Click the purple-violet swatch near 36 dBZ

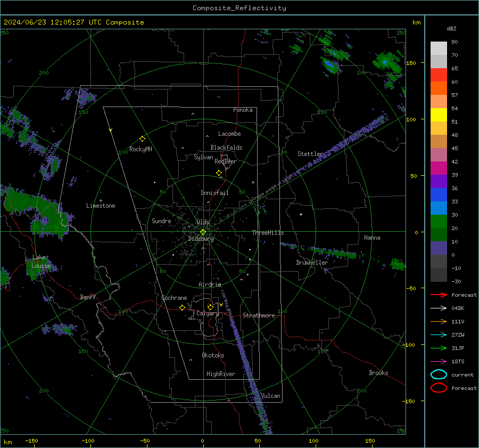coord(439,181)
